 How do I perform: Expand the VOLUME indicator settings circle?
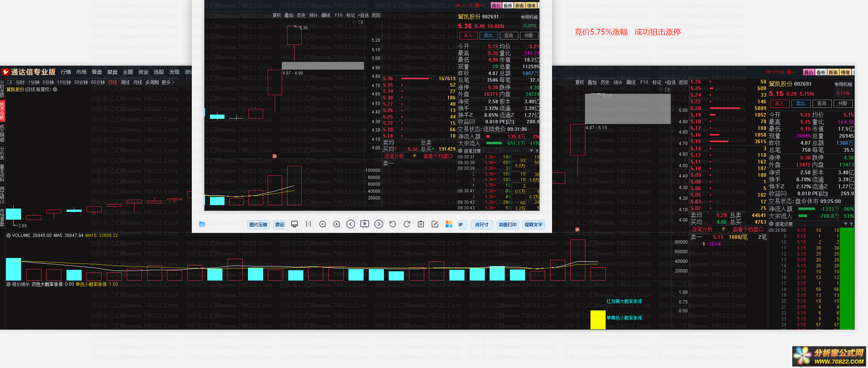8,235
